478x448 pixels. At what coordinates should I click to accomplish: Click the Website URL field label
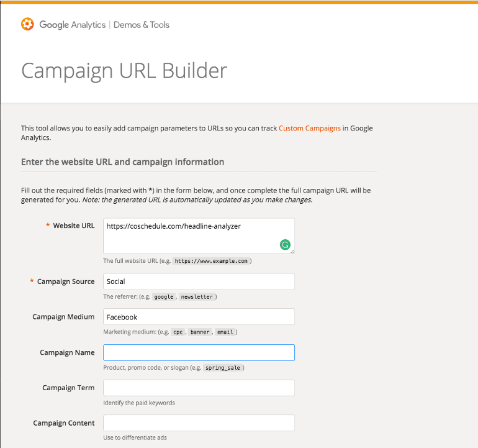coord(74,226)
